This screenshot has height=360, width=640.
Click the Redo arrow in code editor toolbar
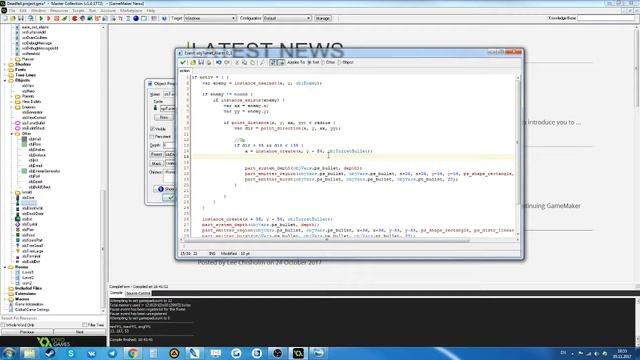[x=227, y=62]
